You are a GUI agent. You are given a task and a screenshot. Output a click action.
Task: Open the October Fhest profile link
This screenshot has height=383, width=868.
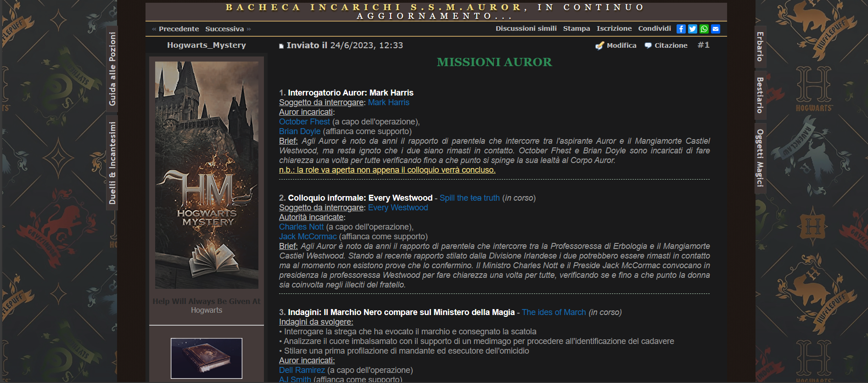304,122
